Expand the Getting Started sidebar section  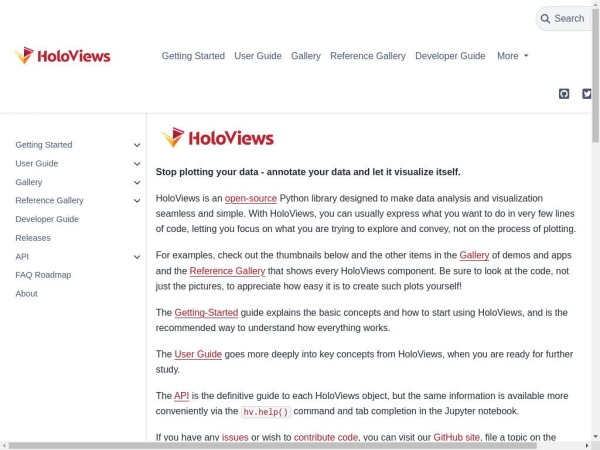(x=137, y=145)
